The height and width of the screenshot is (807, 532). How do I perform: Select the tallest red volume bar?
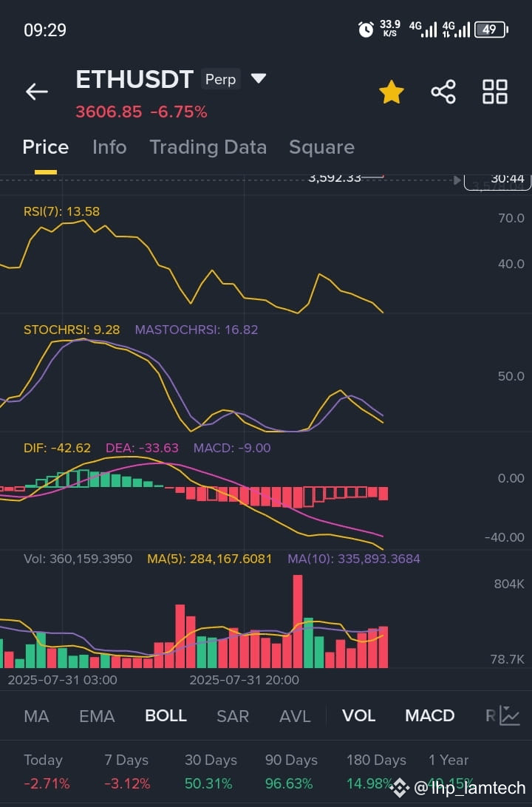click(297, 622)
